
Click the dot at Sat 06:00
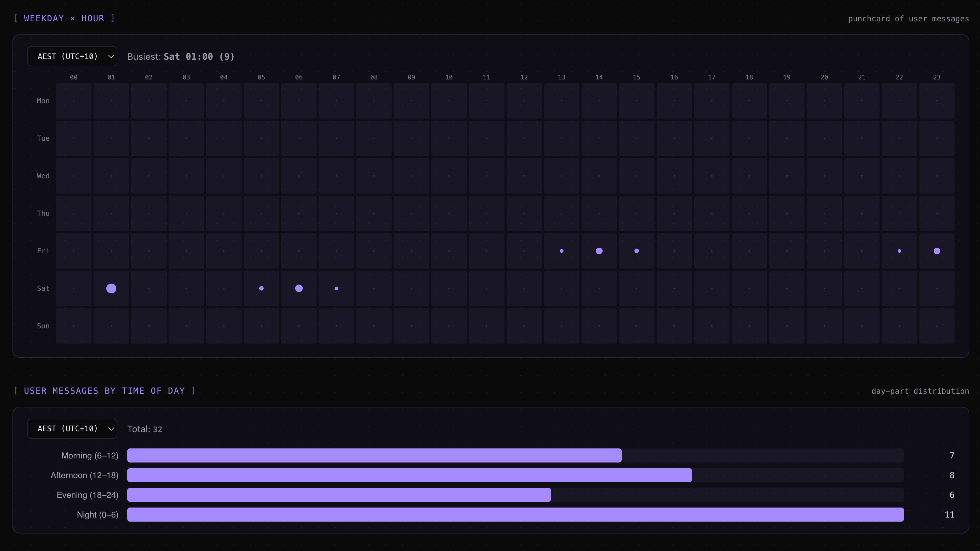pos(299,288)
